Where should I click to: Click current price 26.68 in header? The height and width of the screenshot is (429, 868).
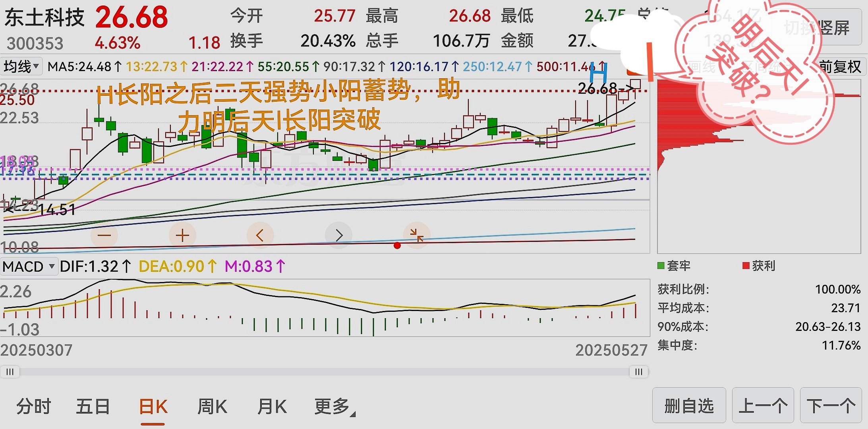131,17
